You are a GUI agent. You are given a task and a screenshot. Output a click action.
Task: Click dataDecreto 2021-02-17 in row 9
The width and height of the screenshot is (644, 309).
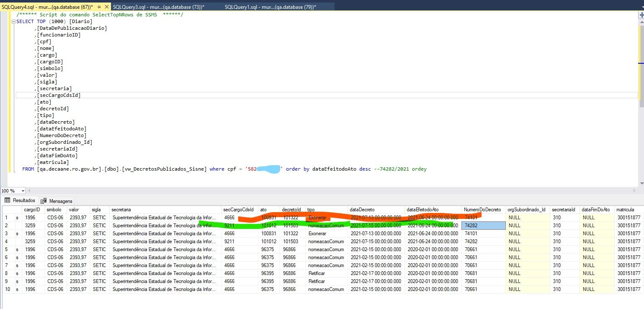[x=376, y=281]
